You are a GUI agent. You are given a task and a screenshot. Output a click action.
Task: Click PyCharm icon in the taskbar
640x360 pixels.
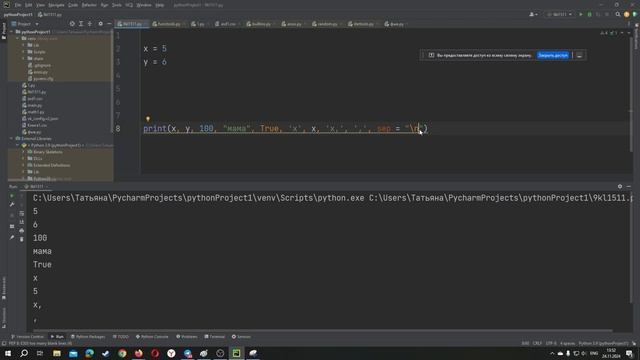[236, 353]
